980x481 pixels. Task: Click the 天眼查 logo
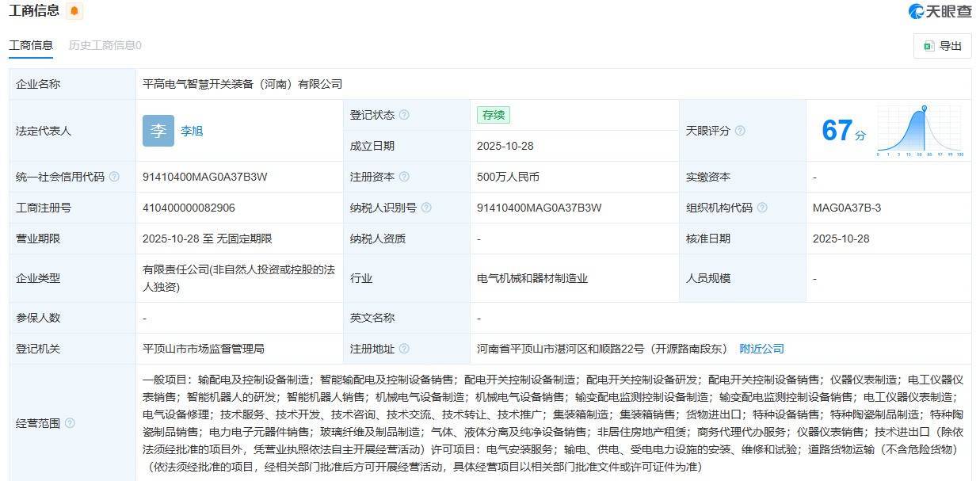tap(940, 11)
